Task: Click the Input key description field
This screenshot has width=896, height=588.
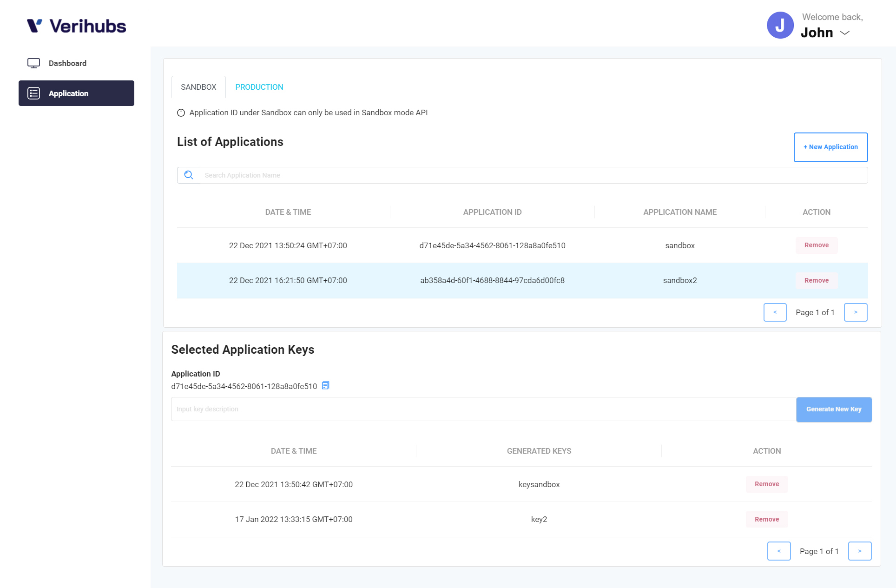Action: [483, 409]
